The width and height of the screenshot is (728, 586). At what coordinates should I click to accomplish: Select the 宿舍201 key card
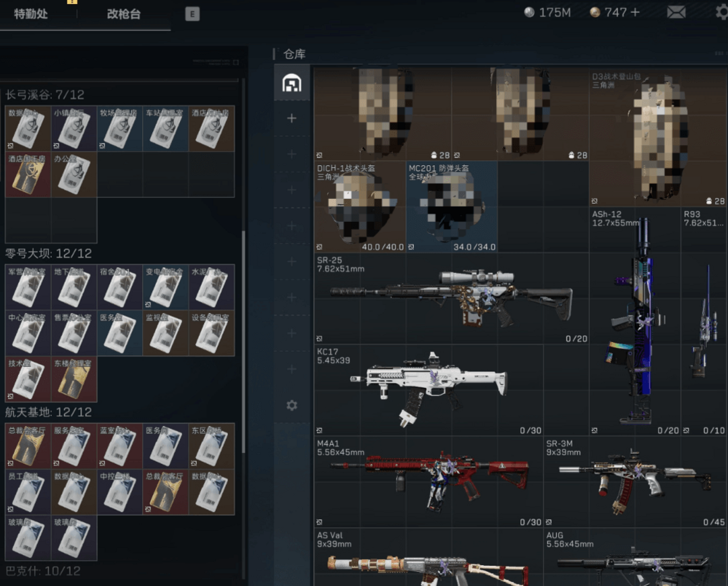(x=119, y=287)
